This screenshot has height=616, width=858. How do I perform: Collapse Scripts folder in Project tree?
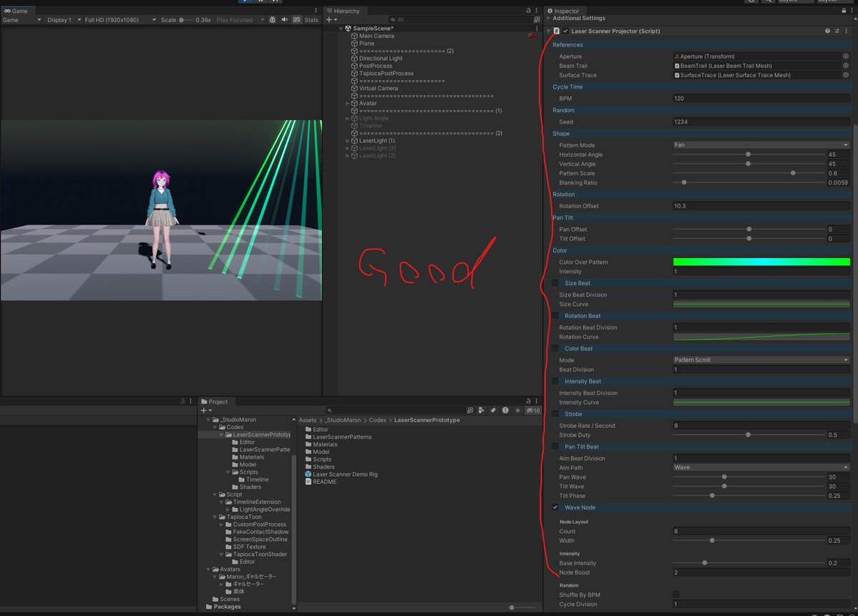[228, 472]
